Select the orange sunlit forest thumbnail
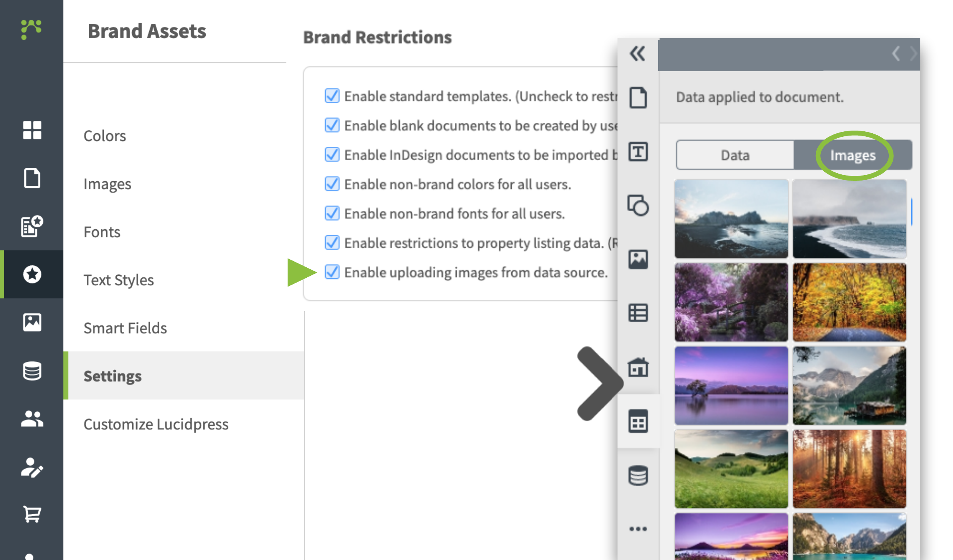This screenshot has height=560, width=953. (850, 469)
